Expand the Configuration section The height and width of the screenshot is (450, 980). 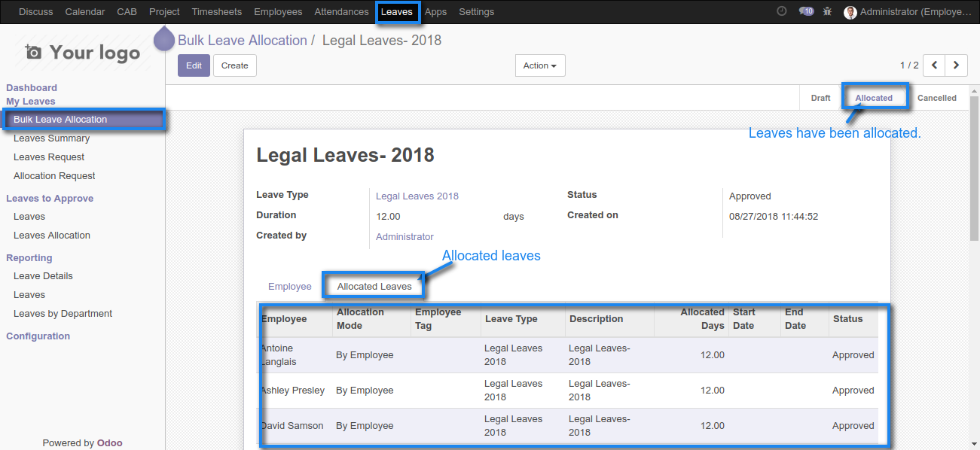point(38,336)
